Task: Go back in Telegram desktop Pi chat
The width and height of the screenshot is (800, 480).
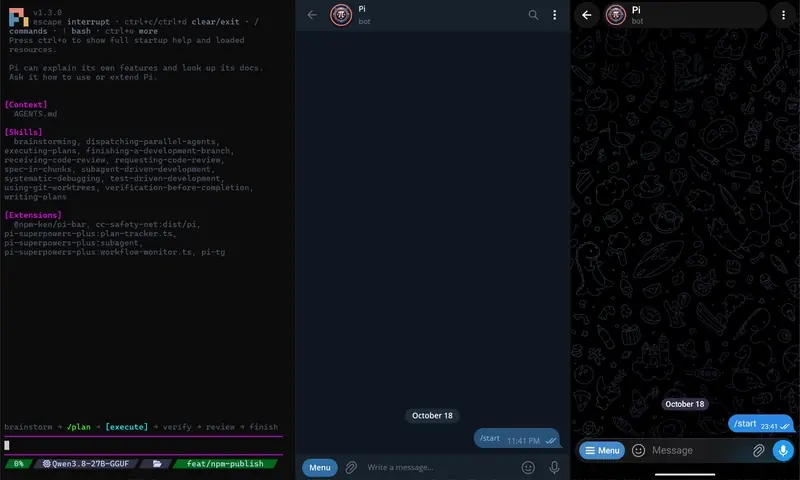Action: point(312,15)
